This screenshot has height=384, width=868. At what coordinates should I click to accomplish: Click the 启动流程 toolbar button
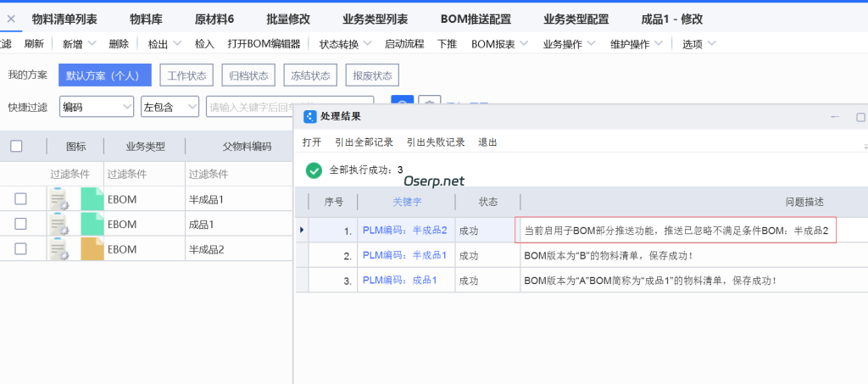404,44
